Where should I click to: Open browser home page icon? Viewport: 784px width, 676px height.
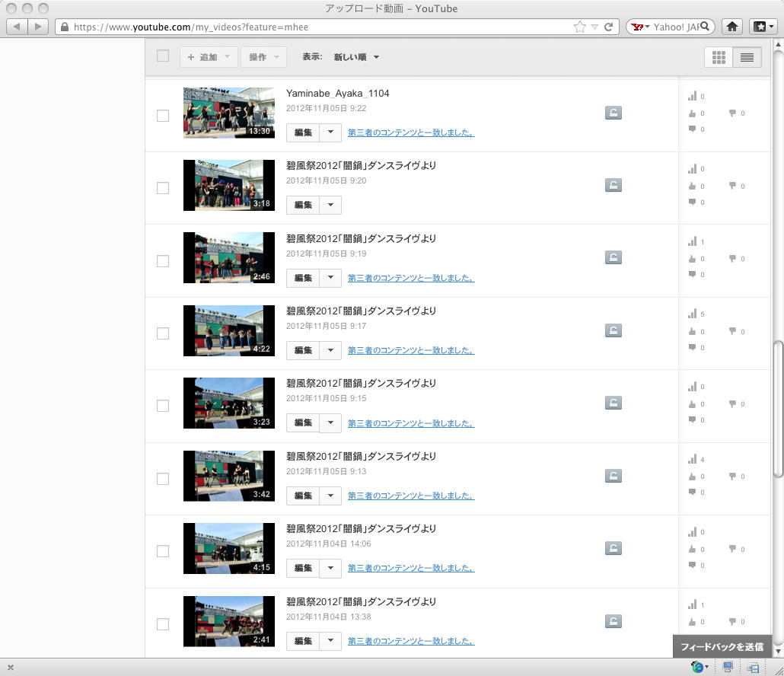(x=732, y=27)
